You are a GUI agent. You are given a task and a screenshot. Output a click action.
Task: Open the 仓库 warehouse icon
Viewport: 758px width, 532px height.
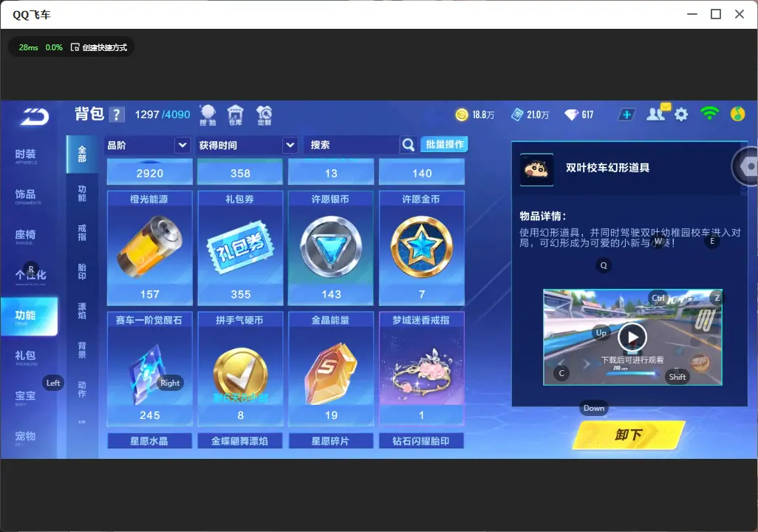pos(236,115)
